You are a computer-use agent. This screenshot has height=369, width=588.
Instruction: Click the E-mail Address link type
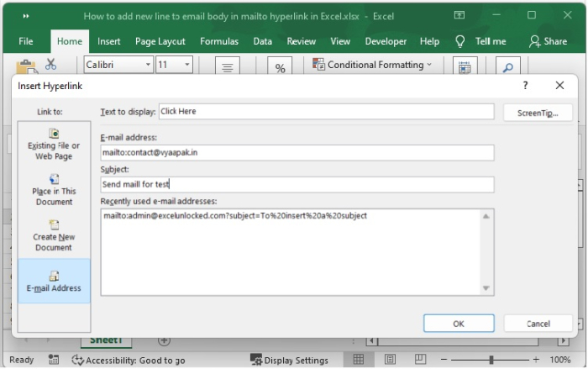point(54,282)
